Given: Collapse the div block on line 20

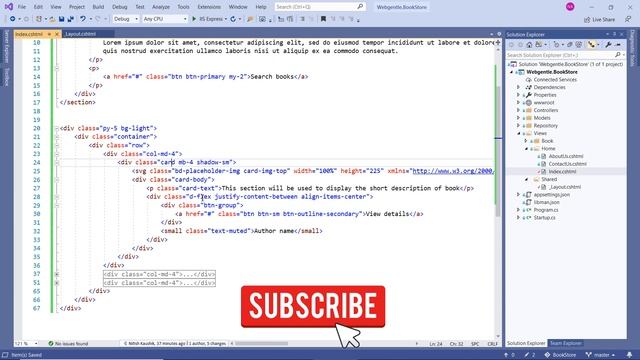Looking at the screenshot, I should (x=57, y=128).
